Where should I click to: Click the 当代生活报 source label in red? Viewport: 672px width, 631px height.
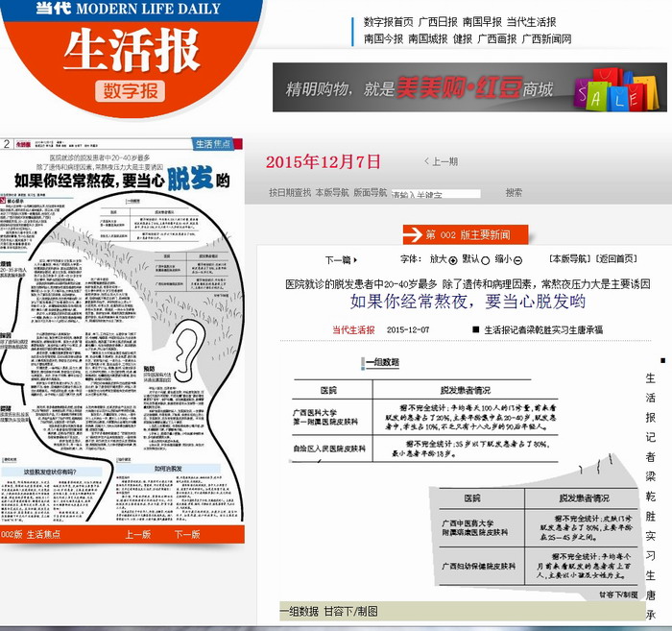[x=353, y=329]
